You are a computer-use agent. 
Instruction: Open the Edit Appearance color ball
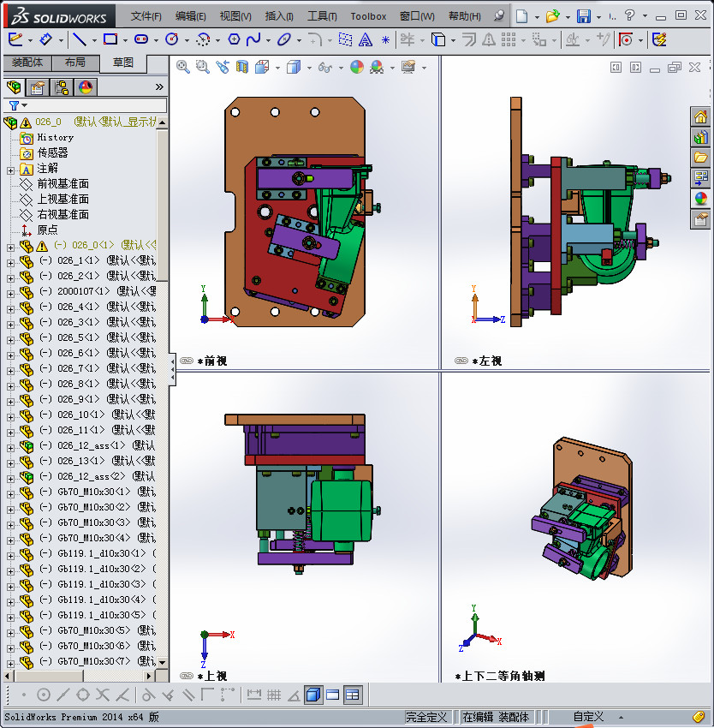click(x=358, y=67)
